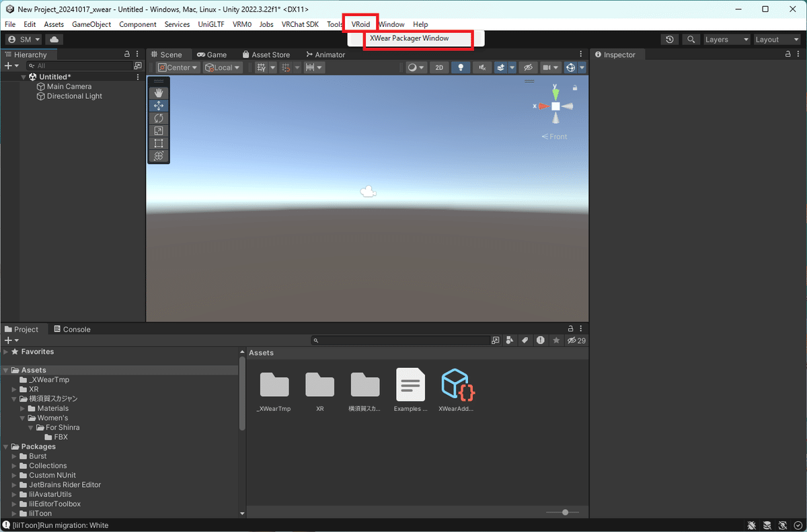Select the Rect tool
Image resolution: width=807 pixels, height=532 pixels.
point(159,143)
